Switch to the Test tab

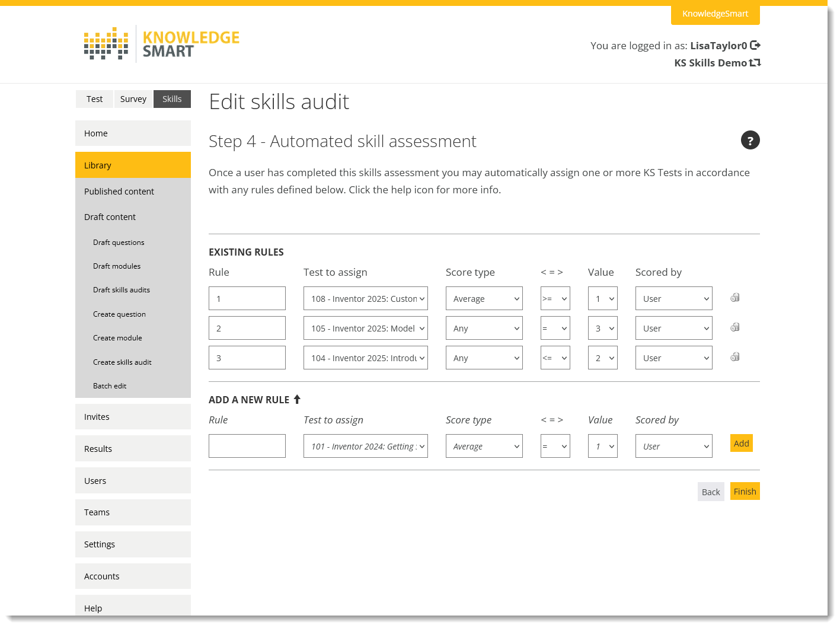point(94,99)
